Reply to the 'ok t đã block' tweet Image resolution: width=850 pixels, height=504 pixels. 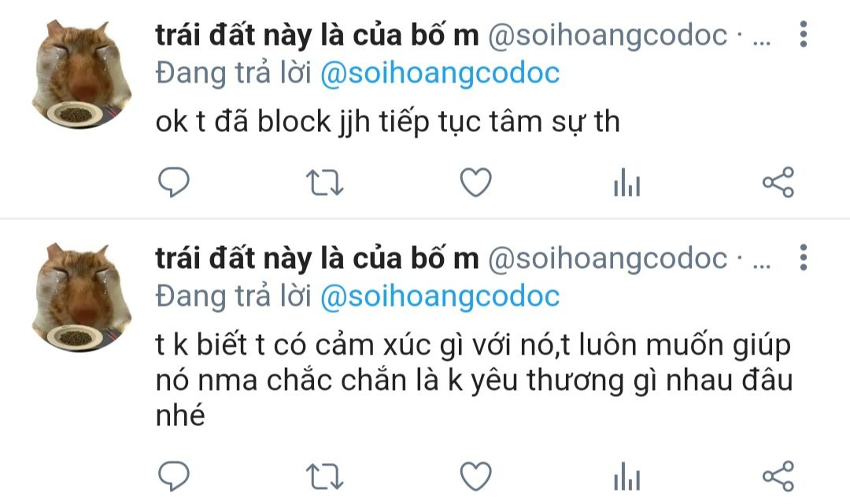tap(173, 182)
